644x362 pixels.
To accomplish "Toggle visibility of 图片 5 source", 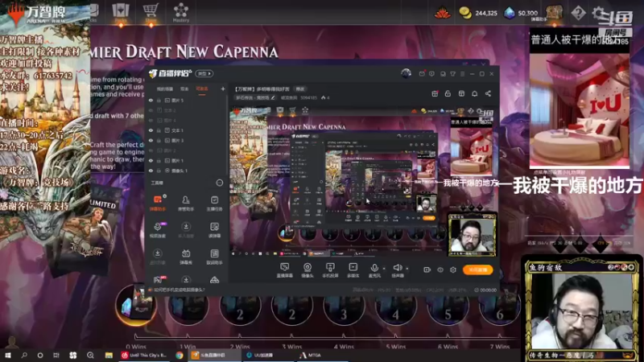I will [151, 100].
